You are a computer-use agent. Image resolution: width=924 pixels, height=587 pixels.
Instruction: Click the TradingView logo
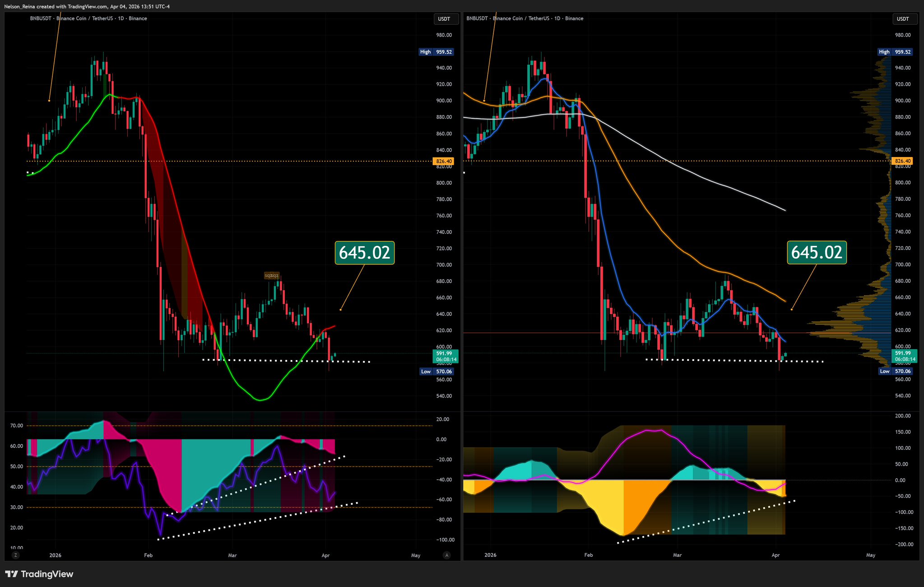point(39,574)
